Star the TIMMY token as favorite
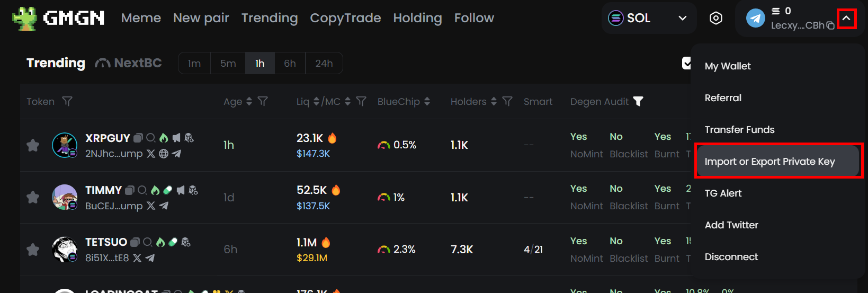This screenshot has height=293, width=868. coord(33,197)
